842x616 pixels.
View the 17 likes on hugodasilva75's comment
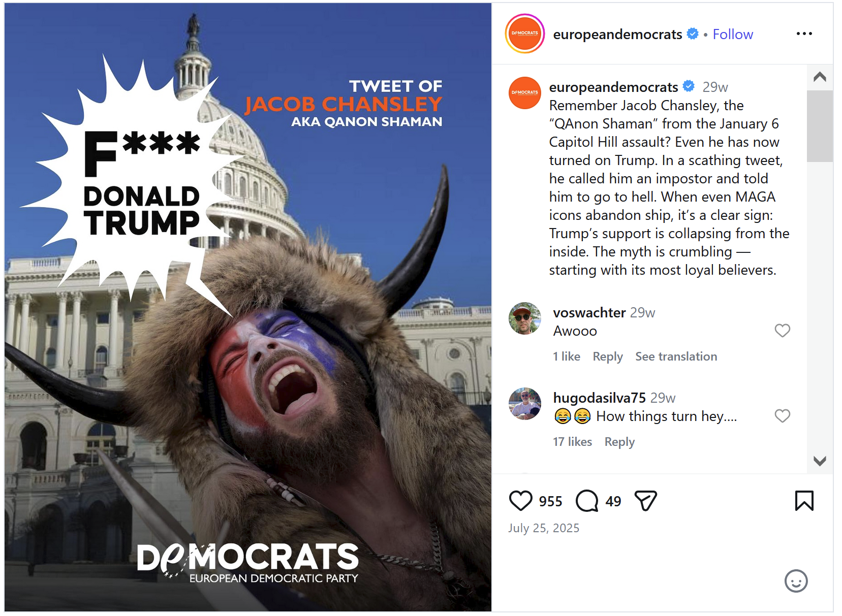click(572, 442)
